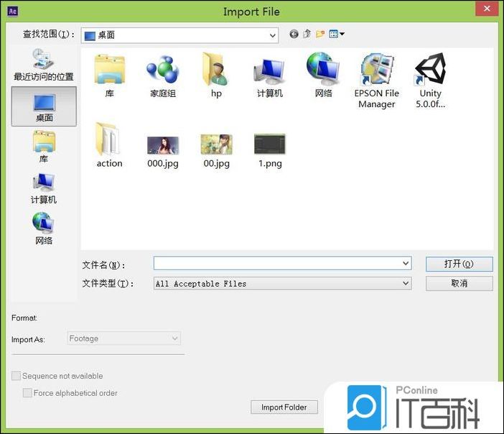Open the 最近访问的位置 sidebar location
Image resolution: width=504 pixels, height=434 pixels.
click(x=44, y=65)
